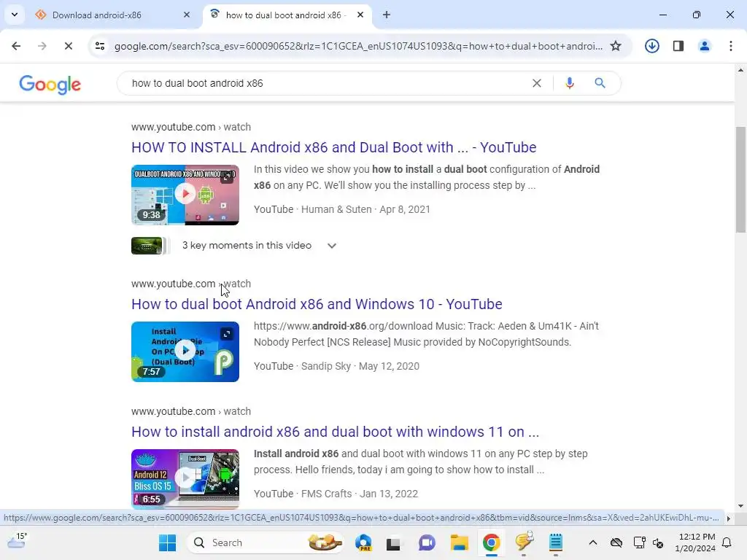Open HOW TO INSTALL Android x86 and Dual Boot result
The width and height of the screenshot is (747, 560).
333,147
